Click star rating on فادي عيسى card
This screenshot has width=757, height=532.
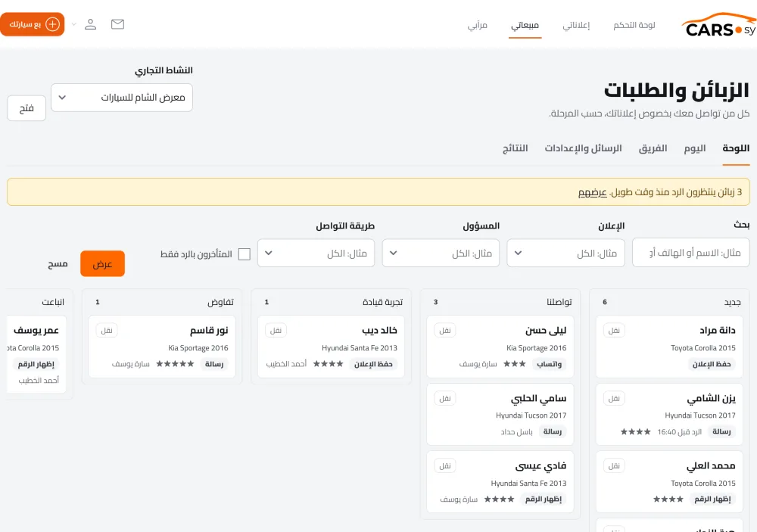click(499, 499)
